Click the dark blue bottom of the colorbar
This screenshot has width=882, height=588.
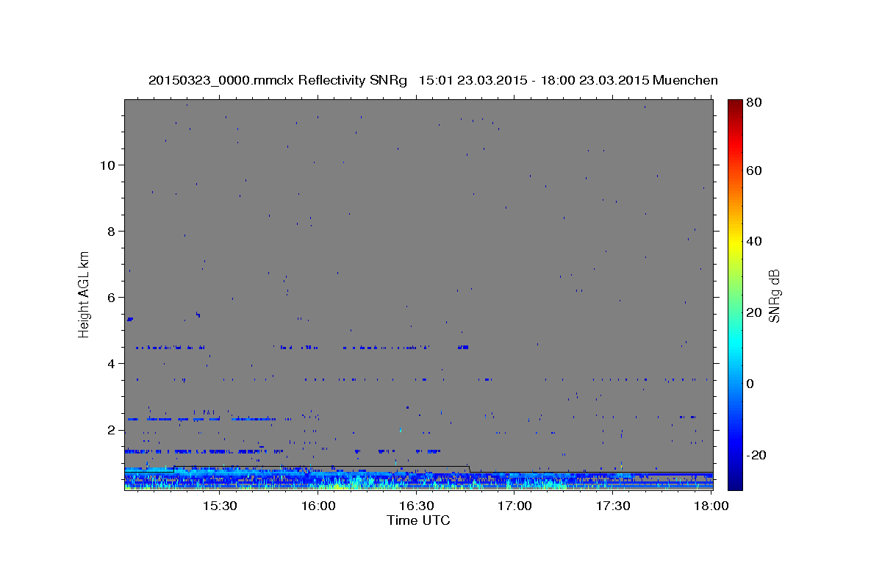point(735,484)
